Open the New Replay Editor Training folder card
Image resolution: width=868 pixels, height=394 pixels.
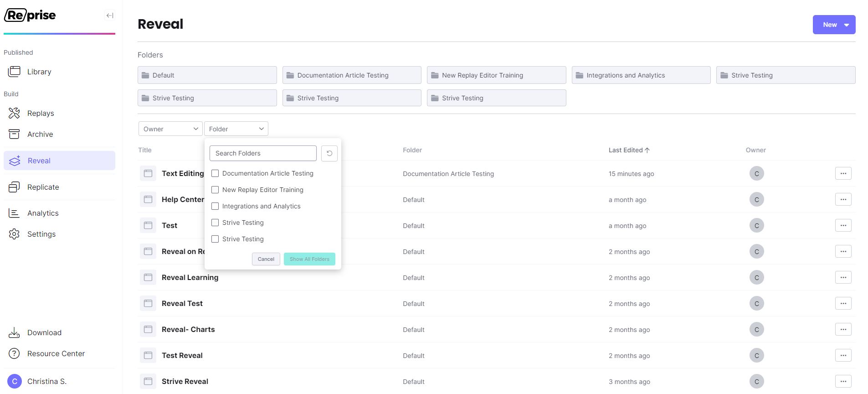[497, 75]
